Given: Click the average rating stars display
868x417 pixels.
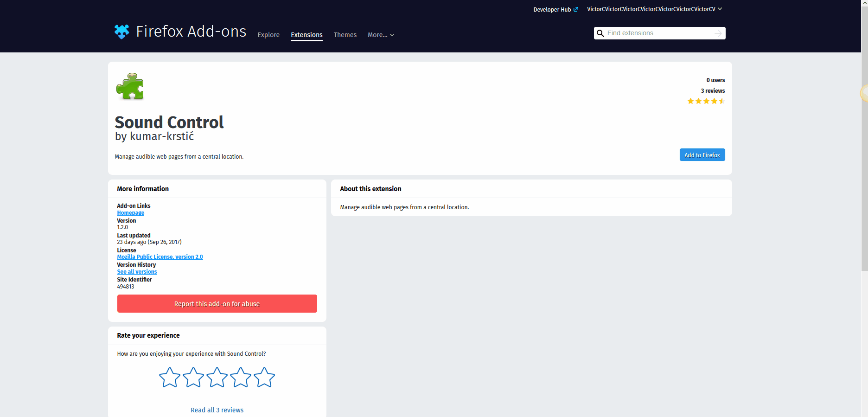Looking at the screenshot, I should tap(706, 101).
